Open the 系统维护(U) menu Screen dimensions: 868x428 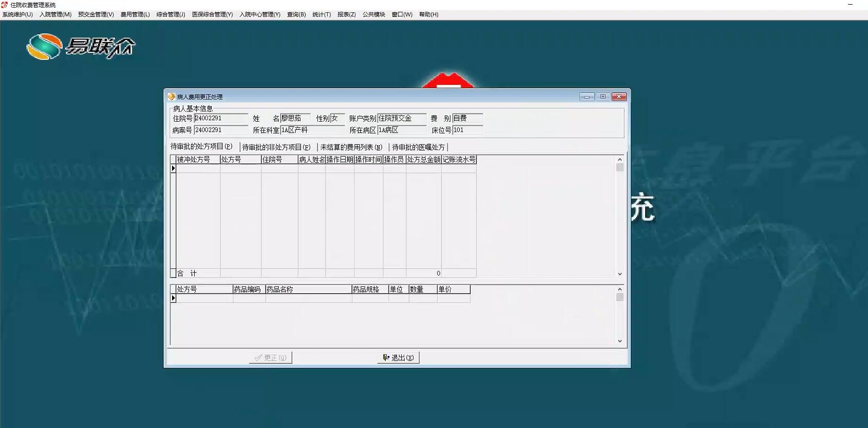pos(17,14)
